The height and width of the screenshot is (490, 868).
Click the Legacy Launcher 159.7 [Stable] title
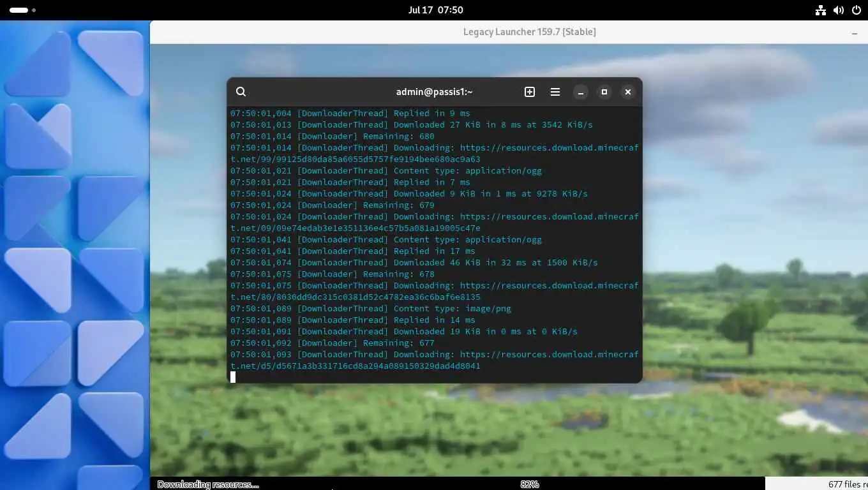(x=530, y=32)
